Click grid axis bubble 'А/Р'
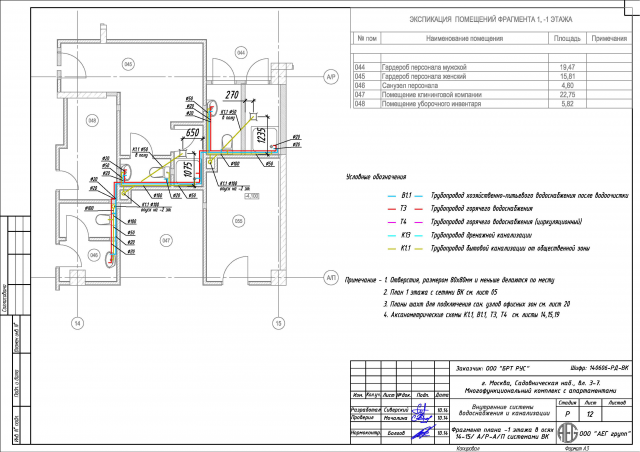Viewport: 640px width, 452px height. [331, 77]
